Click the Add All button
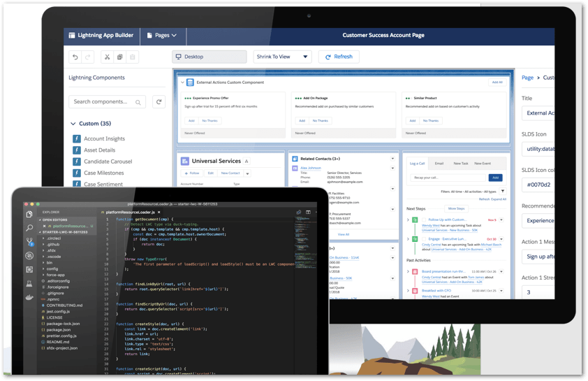Image resolution: width=588 pixels, height=381 pixels. (x=497, y=82)
